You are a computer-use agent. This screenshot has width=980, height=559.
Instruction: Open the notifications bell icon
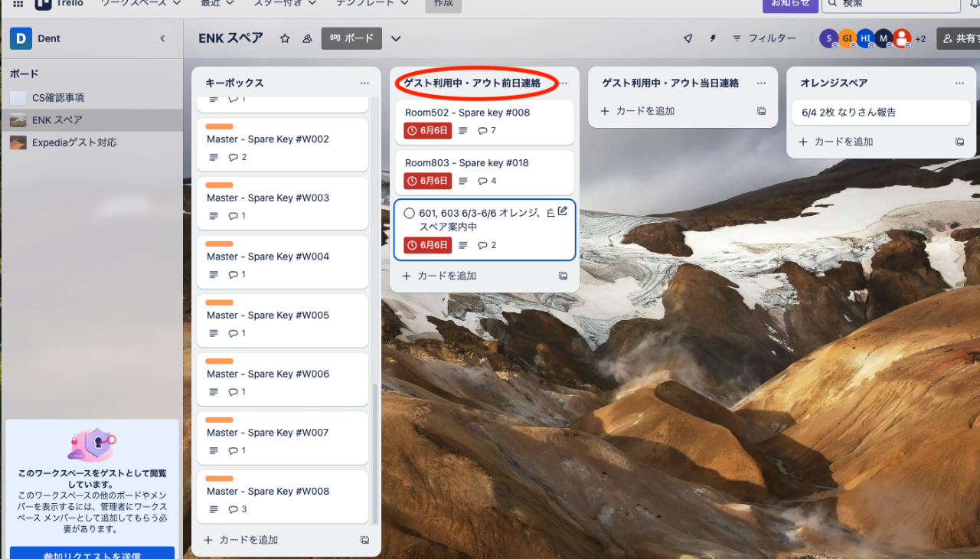(974, 4)
